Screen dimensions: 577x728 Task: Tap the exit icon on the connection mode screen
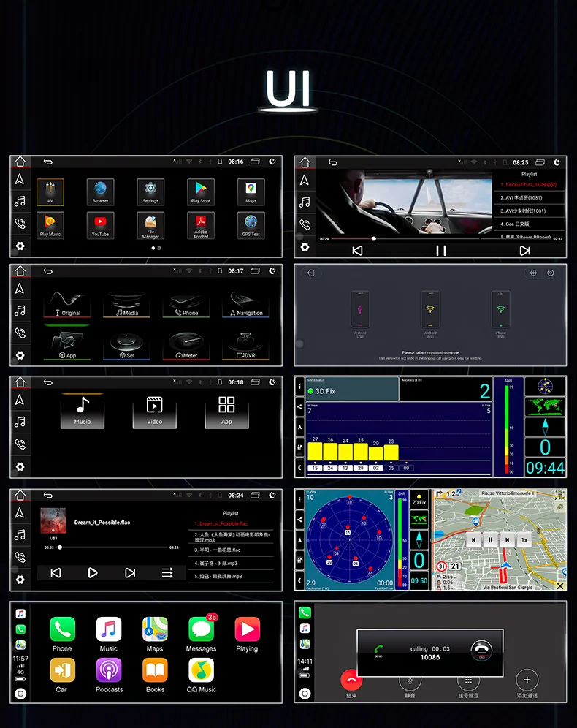pos(310,273)
